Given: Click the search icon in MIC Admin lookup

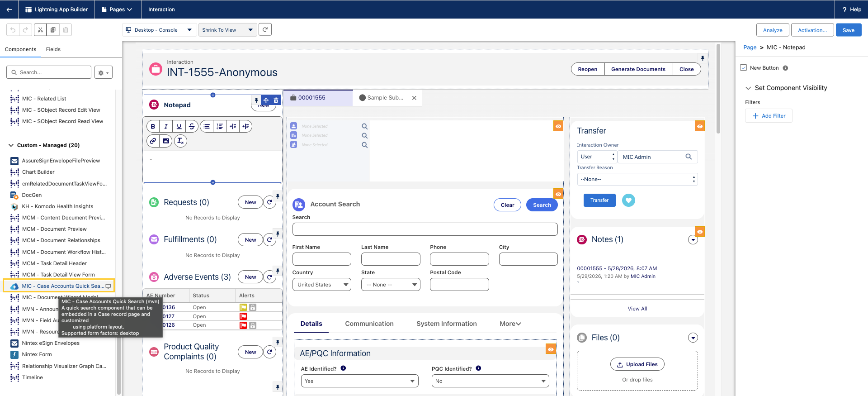Looking at the screenshot, I should click(689, 157).
